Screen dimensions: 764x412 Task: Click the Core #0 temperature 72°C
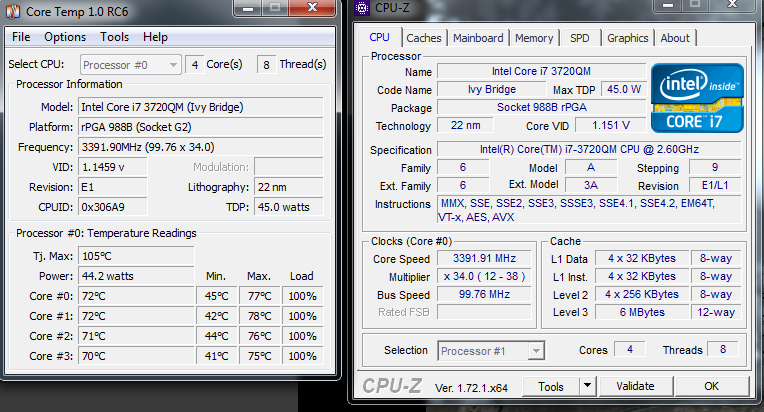pos(136,296)
